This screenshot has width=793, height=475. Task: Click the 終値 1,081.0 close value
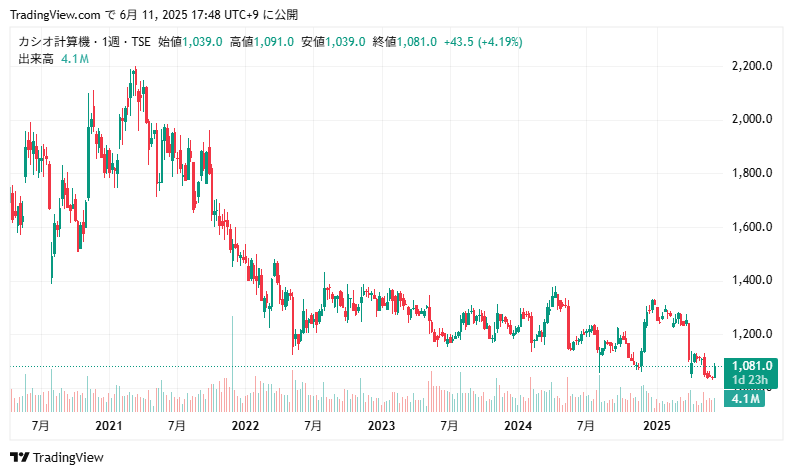(405, 41)
